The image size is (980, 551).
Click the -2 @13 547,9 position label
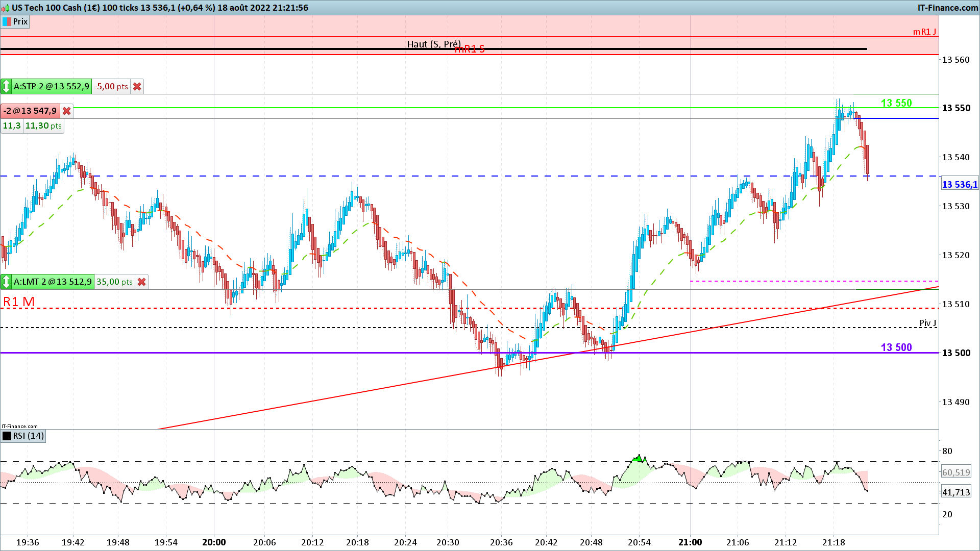click(x=30, y=111)
